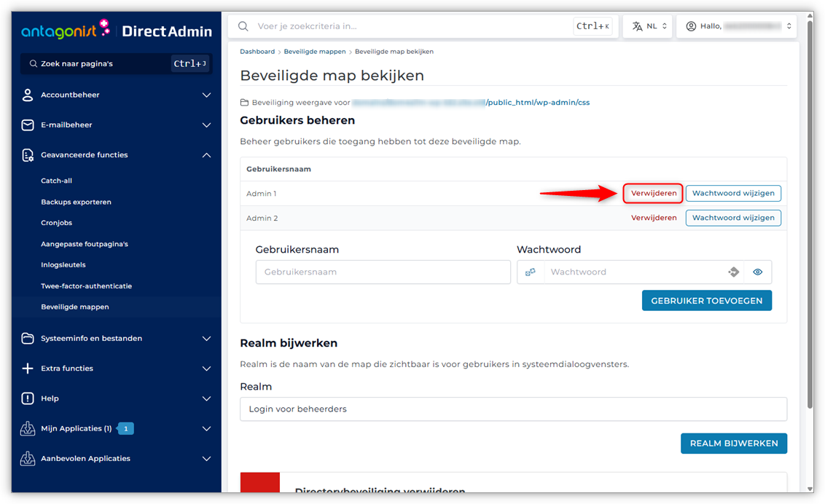Go to Cronjobs in the sidebar
Screen dimensions: 825x504
click(x=56, y=223)
